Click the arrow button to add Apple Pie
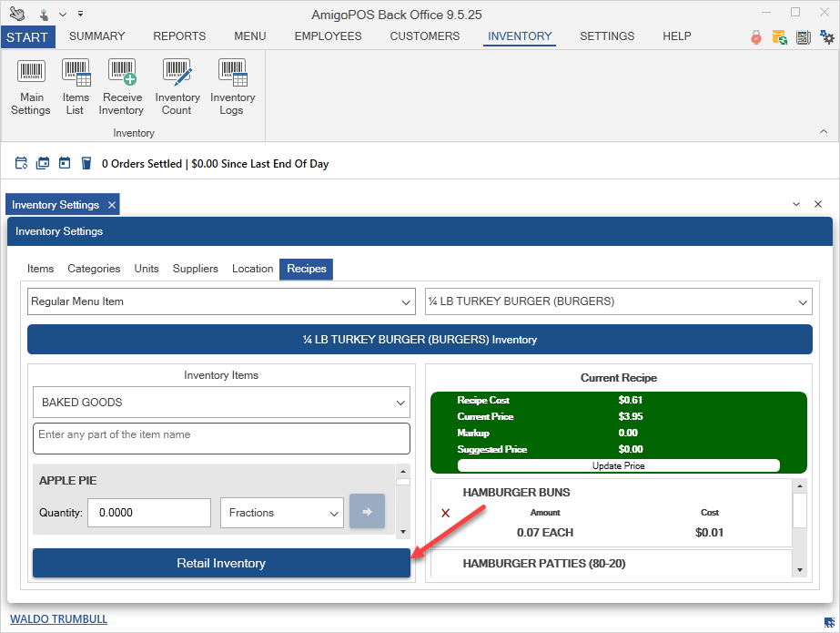 [x=367, y=512]
